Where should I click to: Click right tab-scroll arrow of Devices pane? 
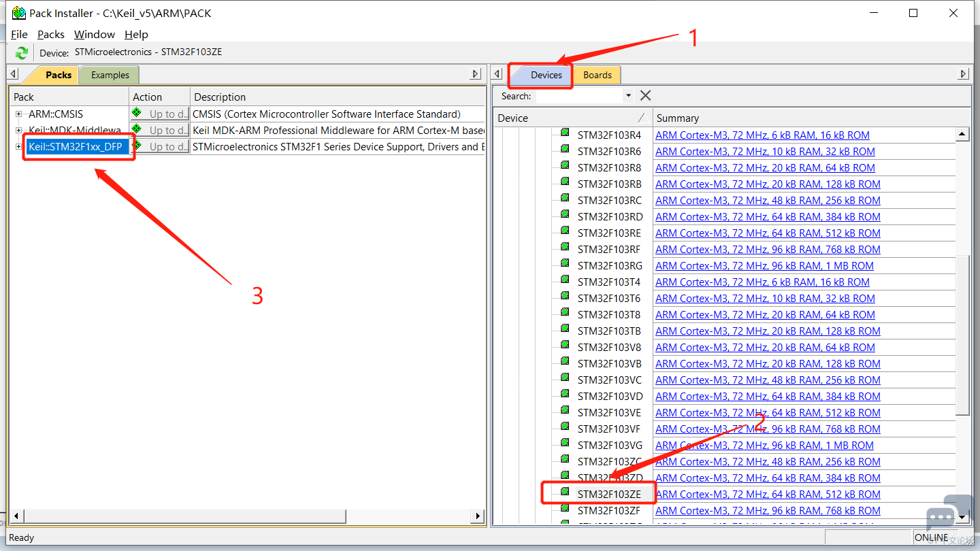coord(963,74)
